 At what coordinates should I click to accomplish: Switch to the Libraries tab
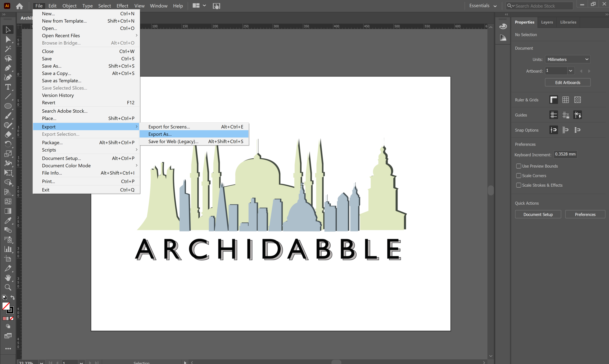(x=568, y=22)
